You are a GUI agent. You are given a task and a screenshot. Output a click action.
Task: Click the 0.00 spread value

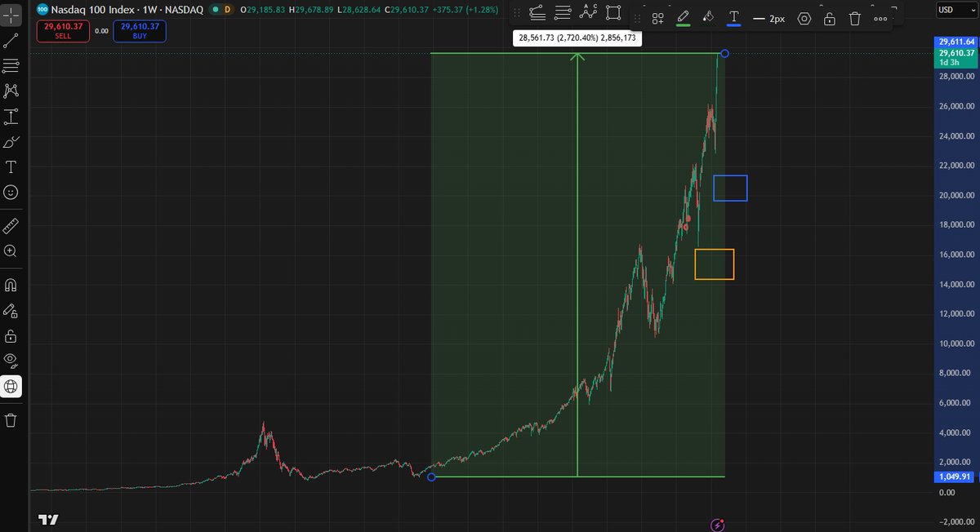pyautogui.click(x=101, y=31)
